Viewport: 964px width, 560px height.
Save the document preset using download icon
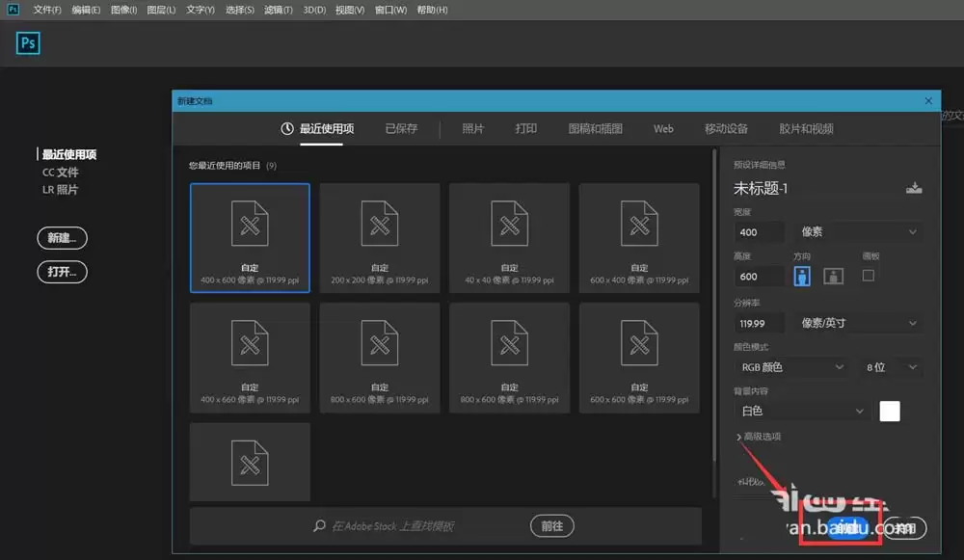(914, 188)
